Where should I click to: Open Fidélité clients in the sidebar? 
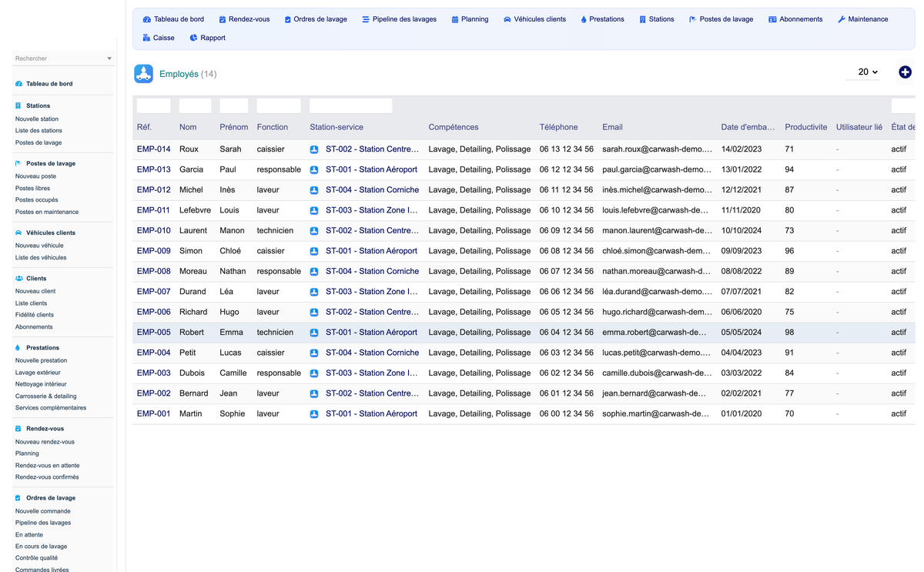pos(35,315)
